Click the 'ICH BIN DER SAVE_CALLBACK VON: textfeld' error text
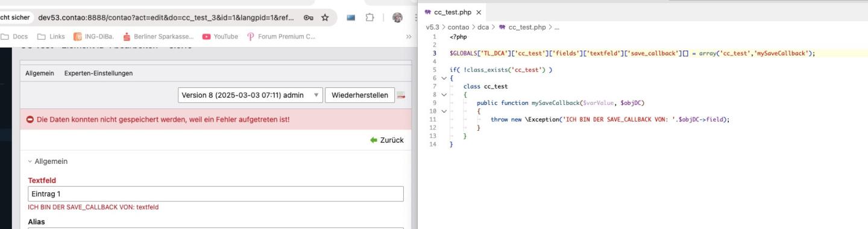 (93, 207)
